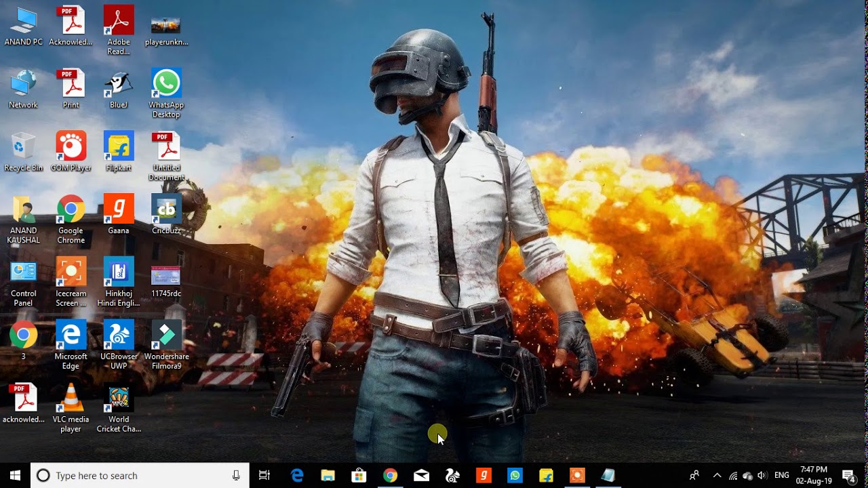This screenshot has height=488, width=868.
Task: Switch to Icecream Screen Recorder on taskbar
Action: (577, 476)
